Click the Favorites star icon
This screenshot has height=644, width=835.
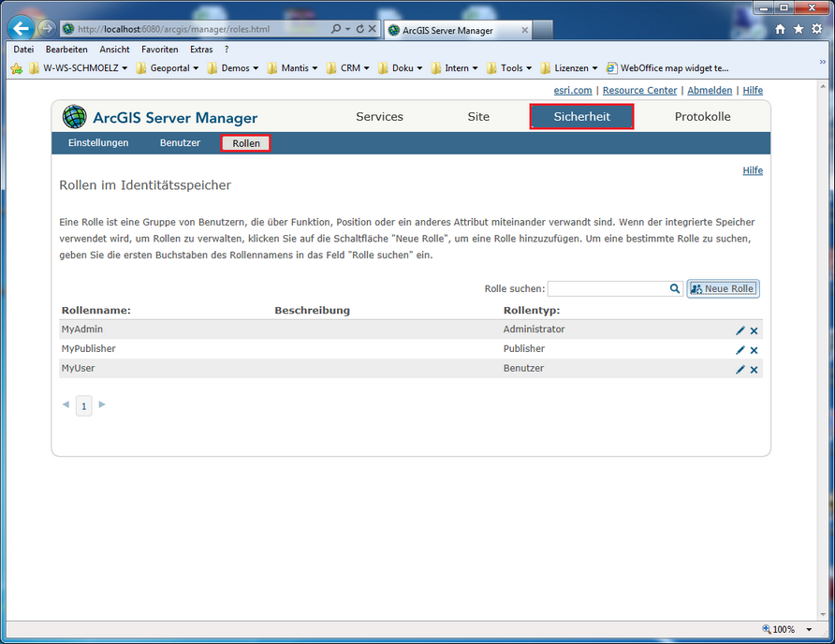tap(797, 29)
